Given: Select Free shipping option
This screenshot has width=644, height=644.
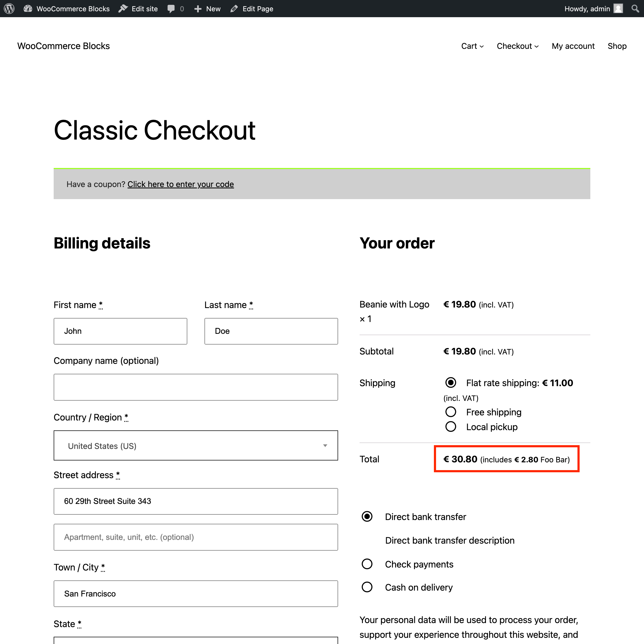Looking at the screenshot, I should (x=451, y=412).
